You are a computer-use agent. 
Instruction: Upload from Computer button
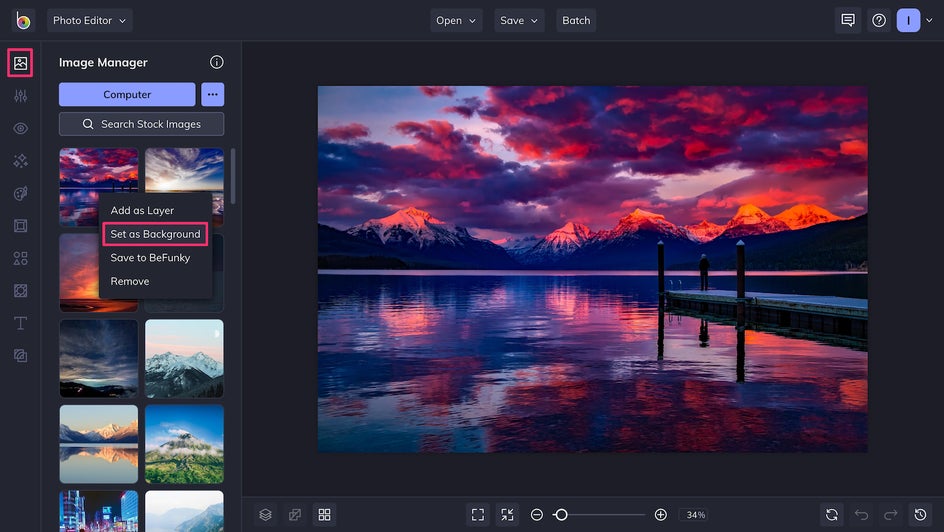tap(127, 94)
